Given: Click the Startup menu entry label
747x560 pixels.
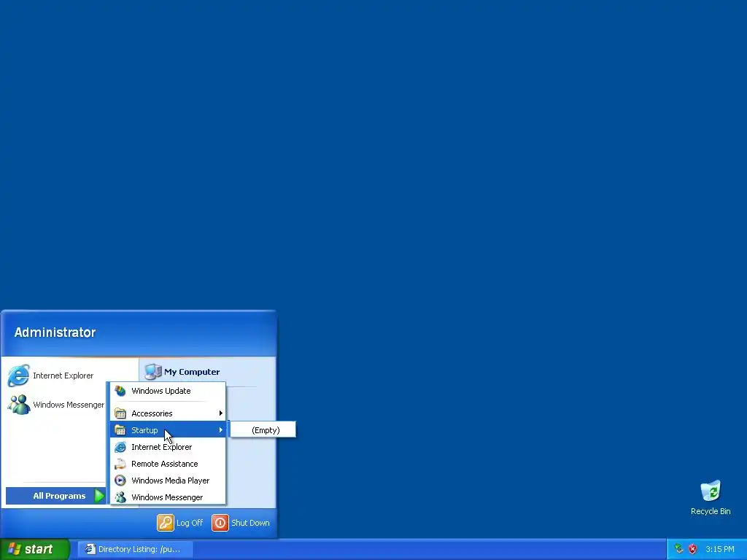Looking at the screenshot, I should 144,430.
